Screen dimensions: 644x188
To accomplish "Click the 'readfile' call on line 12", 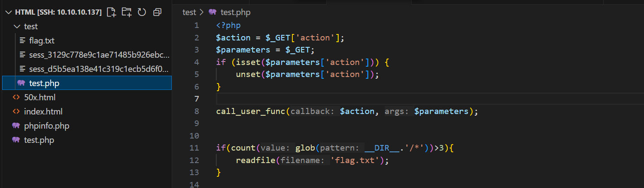I will [255, 160].
